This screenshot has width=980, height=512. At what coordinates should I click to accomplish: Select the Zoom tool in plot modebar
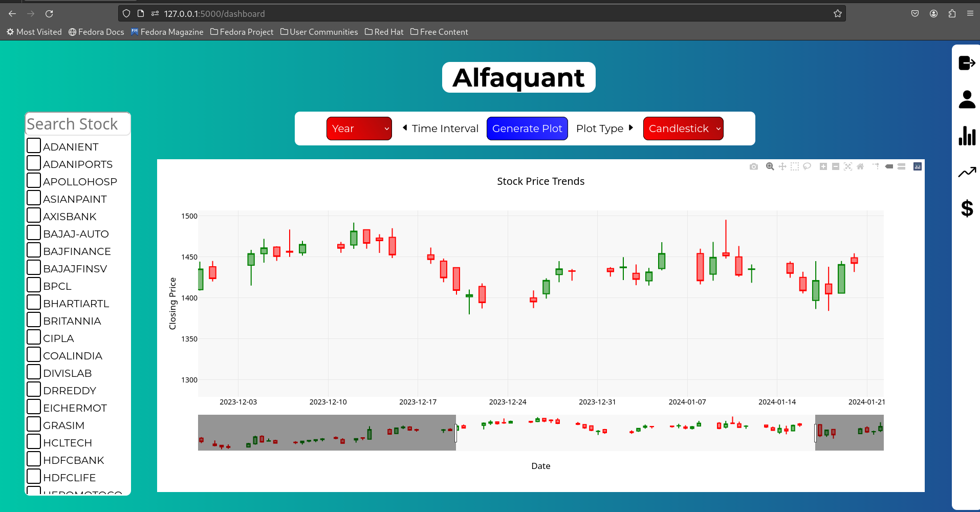coord(770,166)
